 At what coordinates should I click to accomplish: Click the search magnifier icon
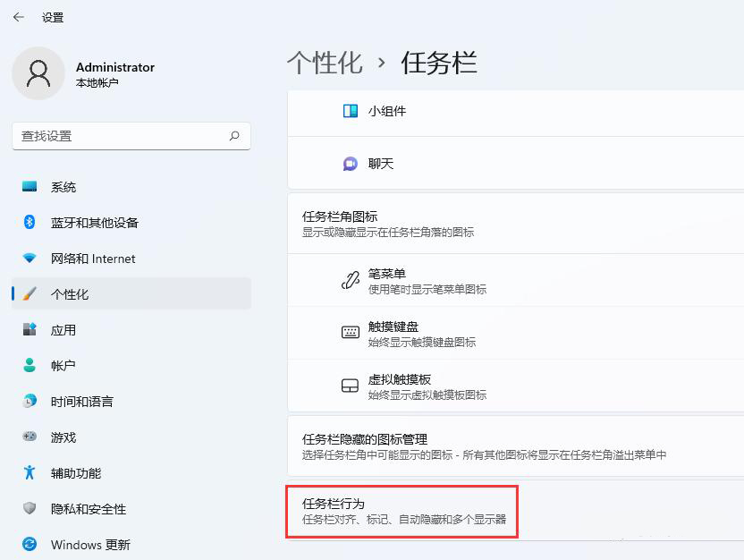234,136
